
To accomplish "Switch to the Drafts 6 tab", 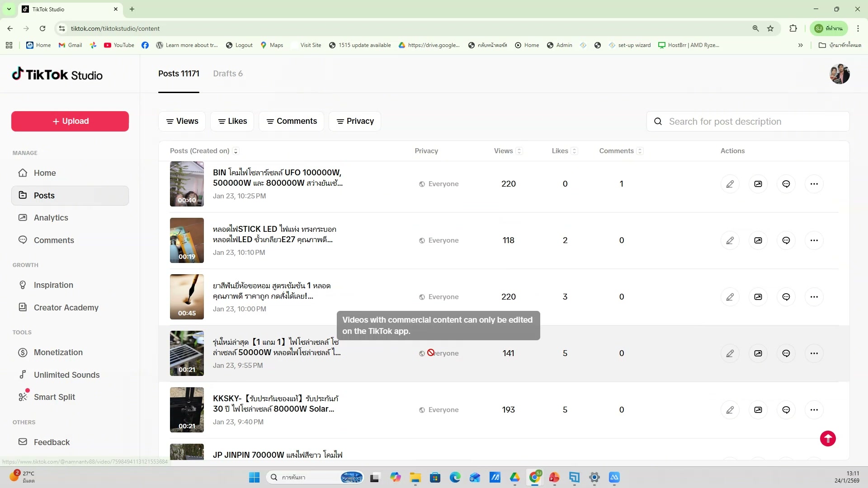I will pos(227,74).
